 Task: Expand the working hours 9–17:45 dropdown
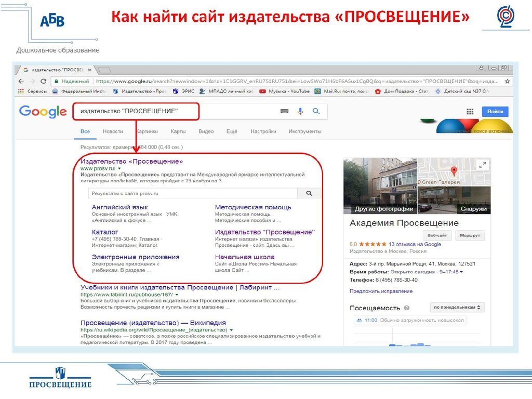tap(461, 272)
